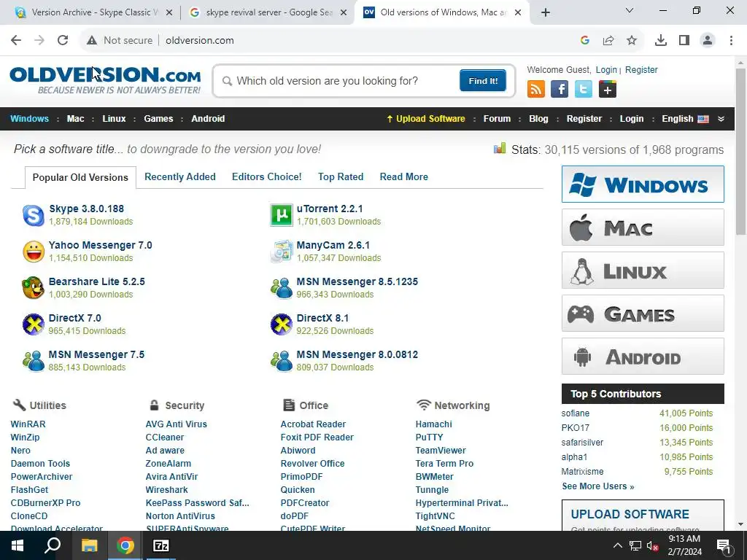
Task: Open Android in the navigation bar
Action: [208, 119]
